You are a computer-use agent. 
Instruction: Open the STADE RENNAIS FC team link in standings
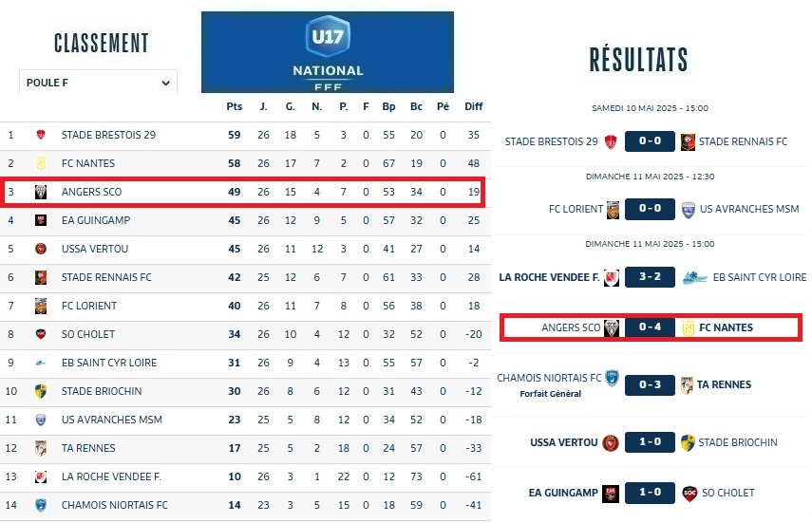106,277
